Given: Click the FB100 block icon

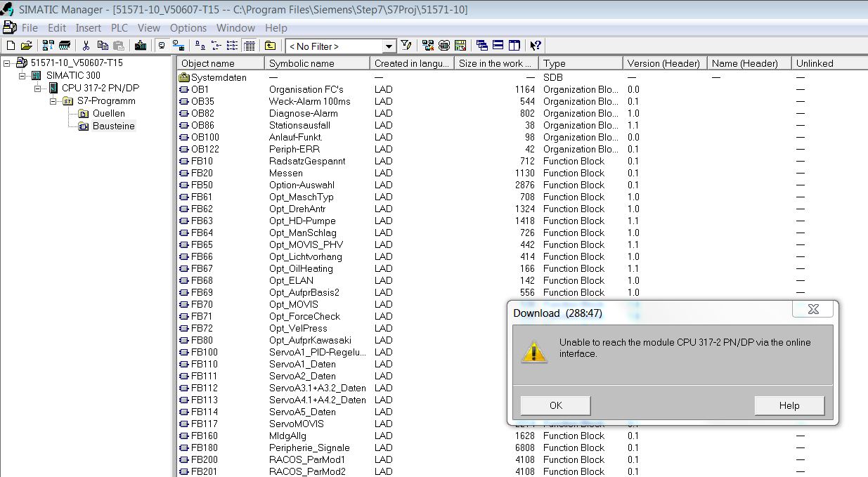Looking at the screenshot, I should point(185,352).
